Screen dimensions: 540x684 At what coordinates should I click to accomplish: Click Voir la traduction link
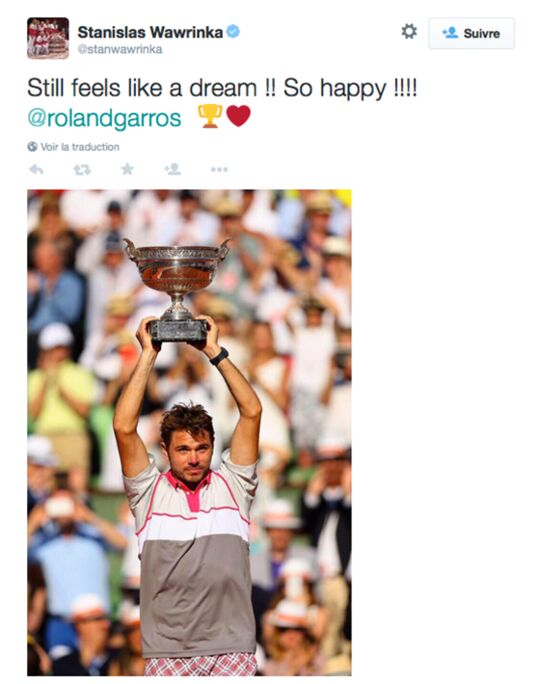click(x=80, y=147)
